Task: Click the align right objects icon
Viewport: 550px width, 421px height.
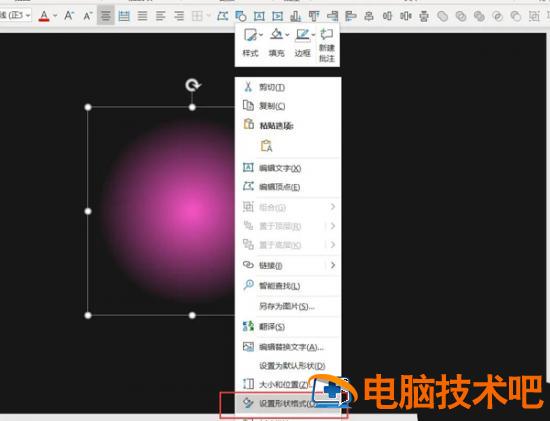Action: point(332,16)
